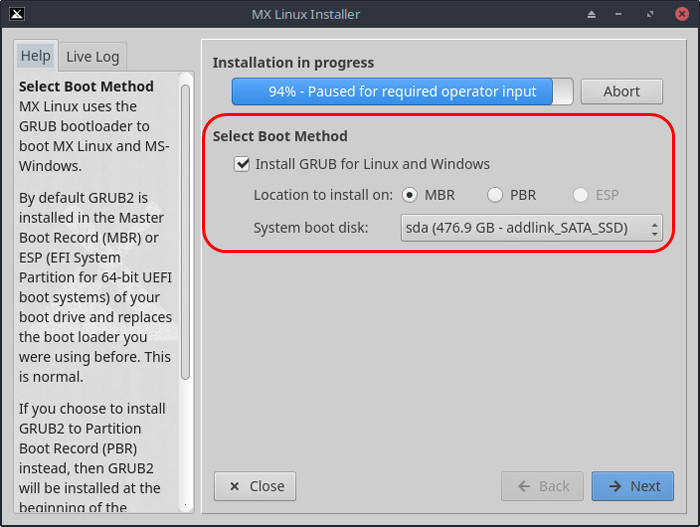This screenshot has width=700, height=527.
Task: Switch to the Help tab
Action: (x=36, y=56)
